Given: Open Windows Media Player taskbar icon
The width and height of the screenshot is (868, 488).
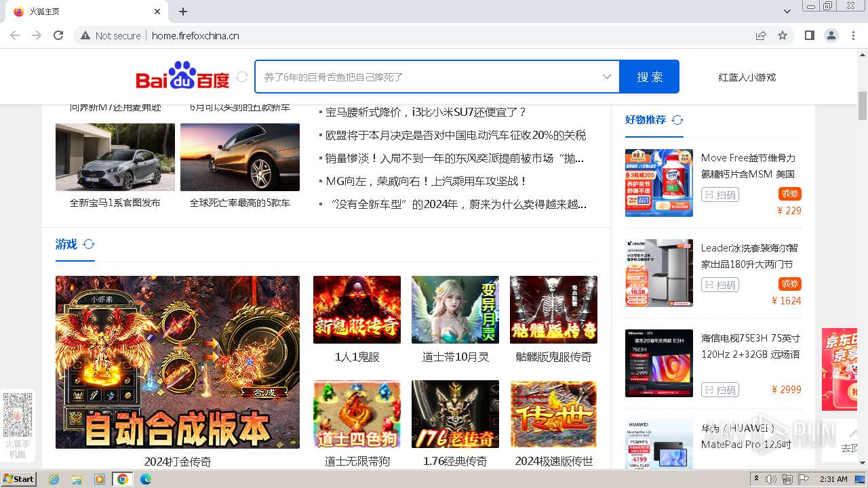Looking at the screenshot, I should tap(100, 479).
